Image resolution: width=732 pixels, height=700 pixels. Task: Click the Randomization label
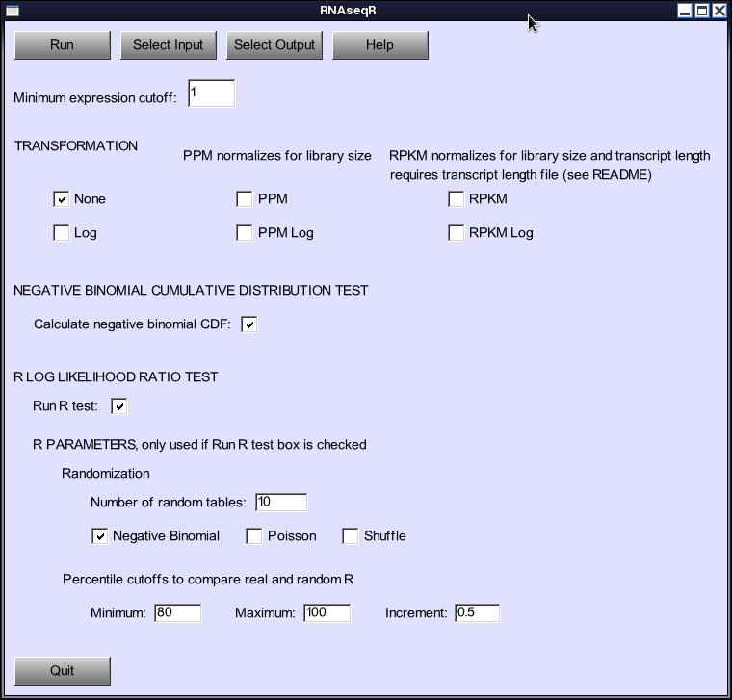point(106,474)
